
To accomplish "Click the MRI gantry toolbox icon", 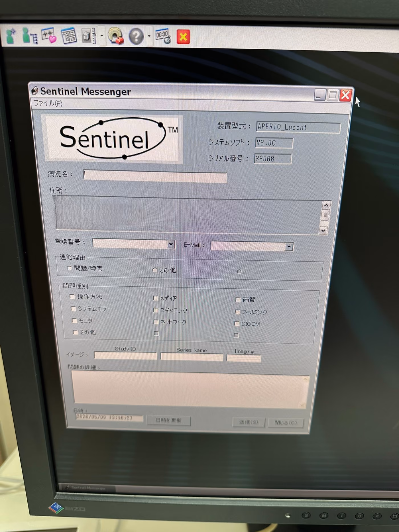I will (x=115, y=36).
